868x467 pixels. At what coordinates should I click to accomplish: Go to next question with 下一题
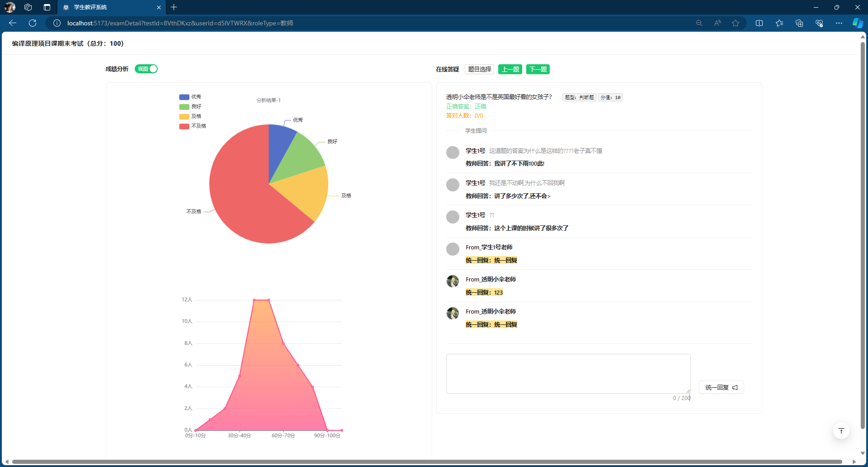tap(538, 69)
